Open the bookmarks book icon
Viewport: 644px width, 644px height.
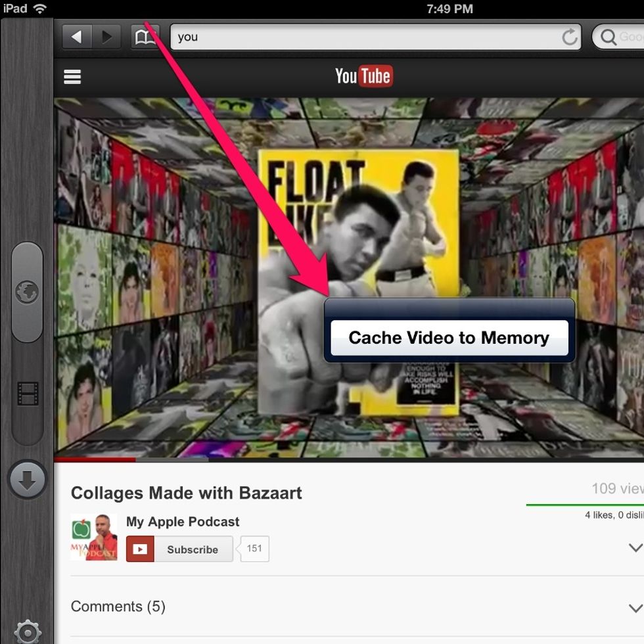click(145, 37)
